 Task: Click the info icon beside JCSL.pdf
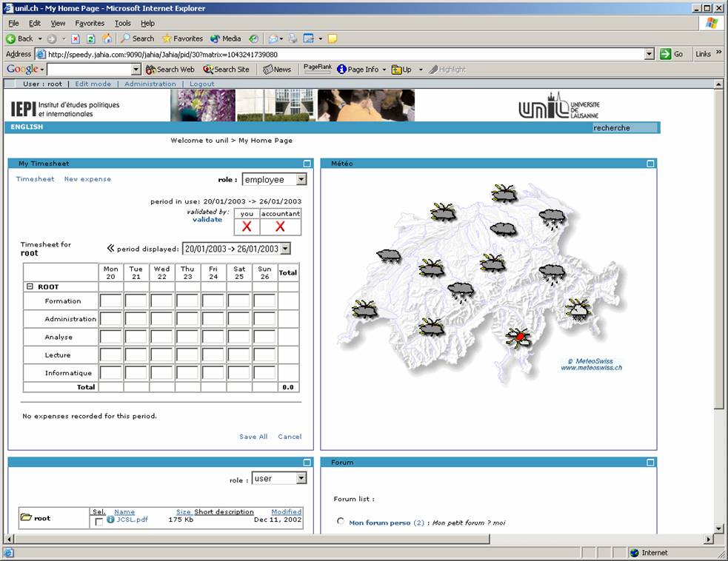point(110,520)
